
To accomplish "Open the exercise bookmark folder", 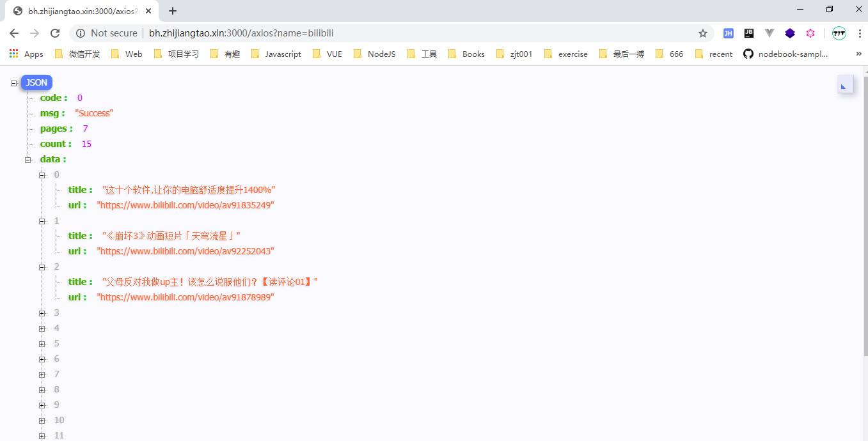I will pyautogui.click(x=566, y=54).
